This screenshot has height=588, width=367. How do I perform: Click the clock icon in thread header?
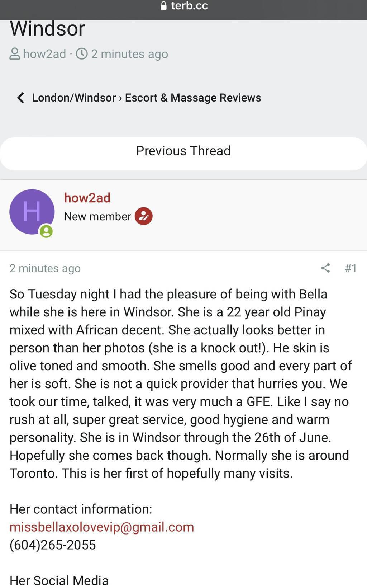(x=82, y=54)
